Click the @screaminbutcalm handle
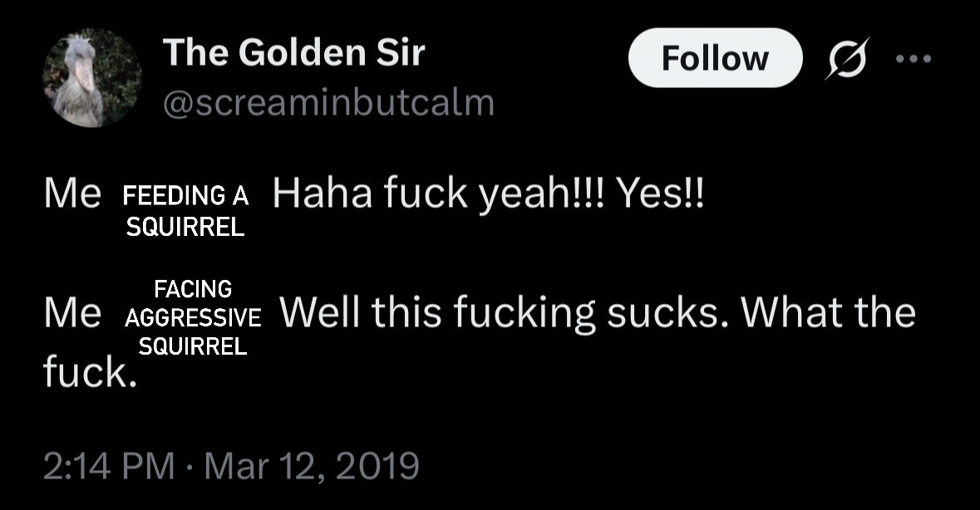The height and width of the screenshot is (510, 980). tap(329, 103)
